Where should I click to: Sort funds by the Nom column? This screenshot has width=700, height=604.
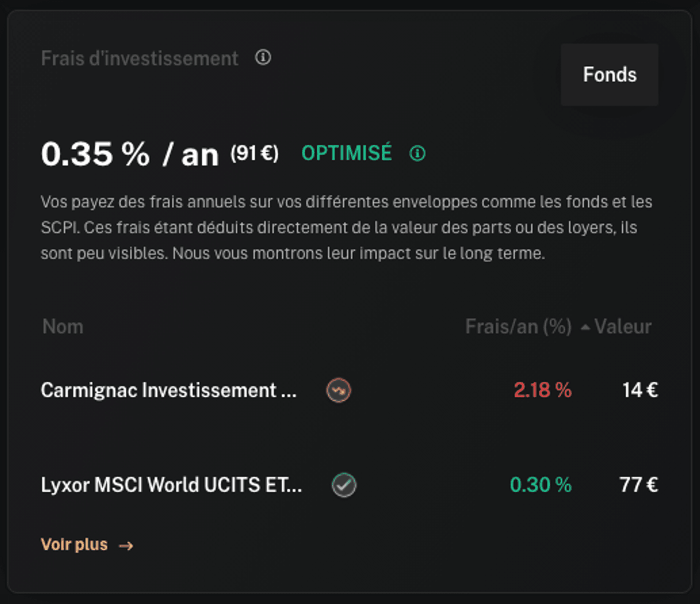(63, 327)
